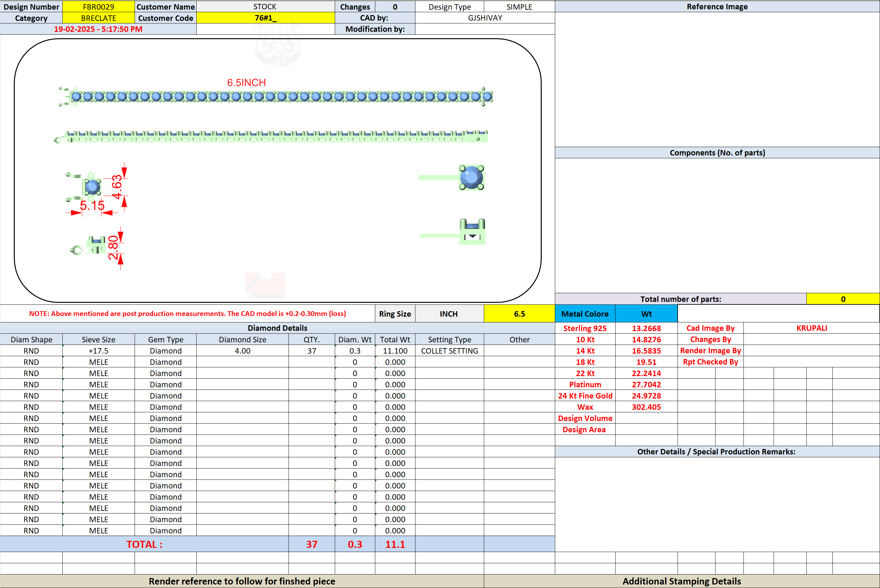Select the 18 Kt weight 19.51
Image resolution: width=880 pixels, height=588 pixels.
coord(646,362)
